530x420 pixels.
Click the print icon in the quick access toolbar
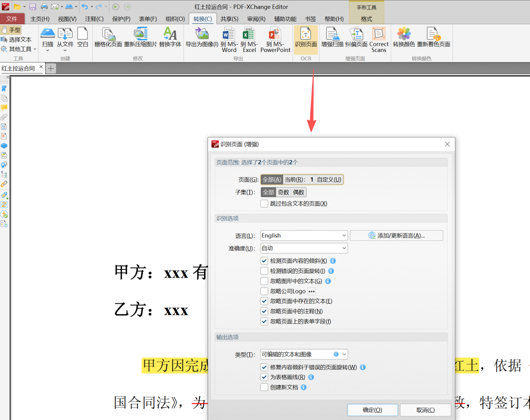click(43, 5)
